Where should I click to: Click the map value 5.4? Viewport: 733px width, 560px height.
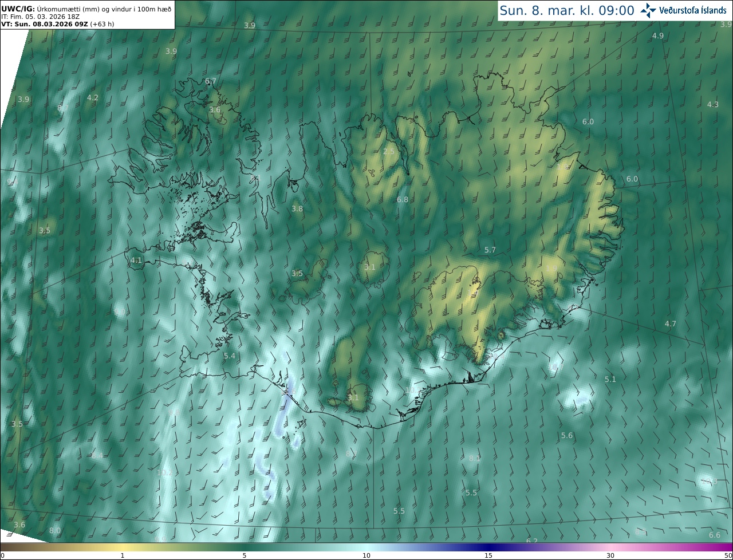coord(230,356)
